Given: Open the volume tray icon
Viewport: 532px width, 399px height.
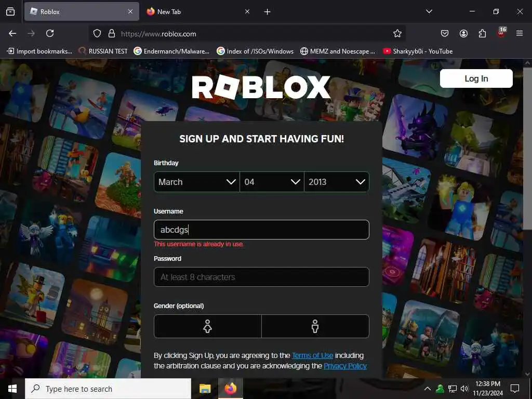Looking at the screenshot, I should click(x=464, y=389).
